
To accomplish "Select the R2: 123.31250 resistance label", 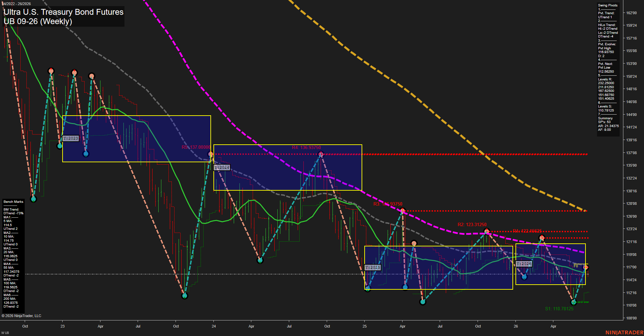I will point(472,224).
